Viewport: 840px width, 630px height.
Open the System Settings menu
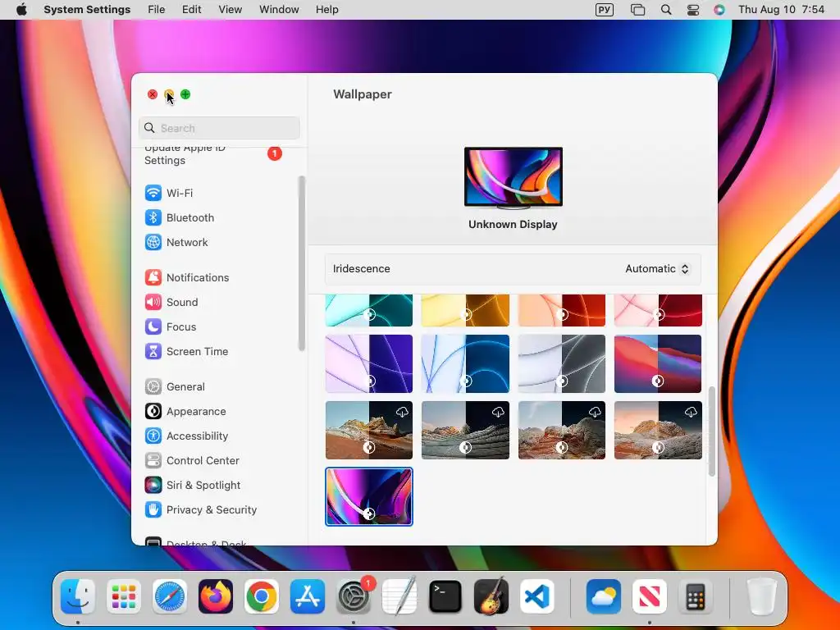pyautogui.click(x=87, y=10)
